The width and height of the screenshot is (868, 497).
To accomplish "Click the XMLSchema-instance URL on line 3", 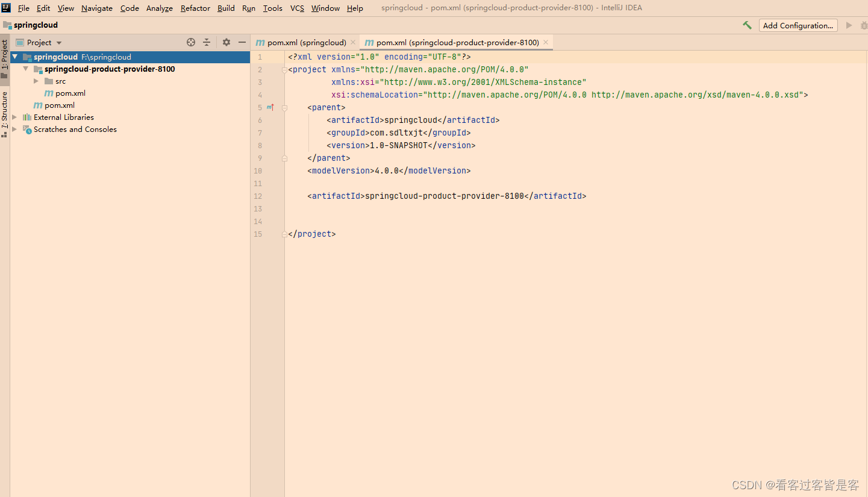I will pyautogui.click(x=483, y=82).
